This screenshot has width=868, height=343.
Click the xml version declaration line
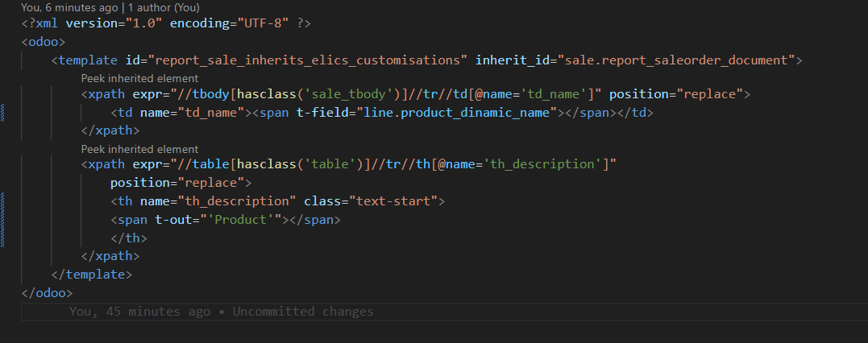point(166,24)
